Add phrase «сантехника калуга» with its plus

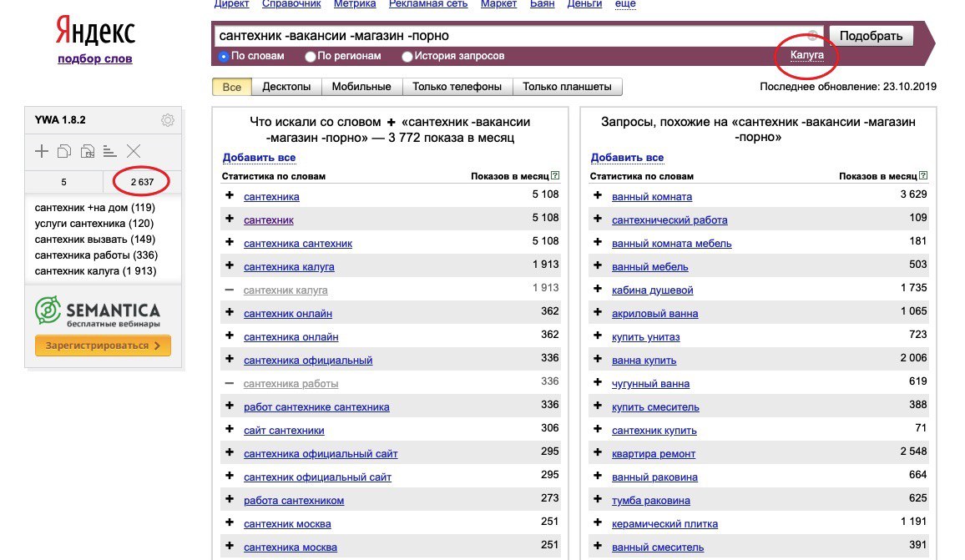click(x=230, y=265)
